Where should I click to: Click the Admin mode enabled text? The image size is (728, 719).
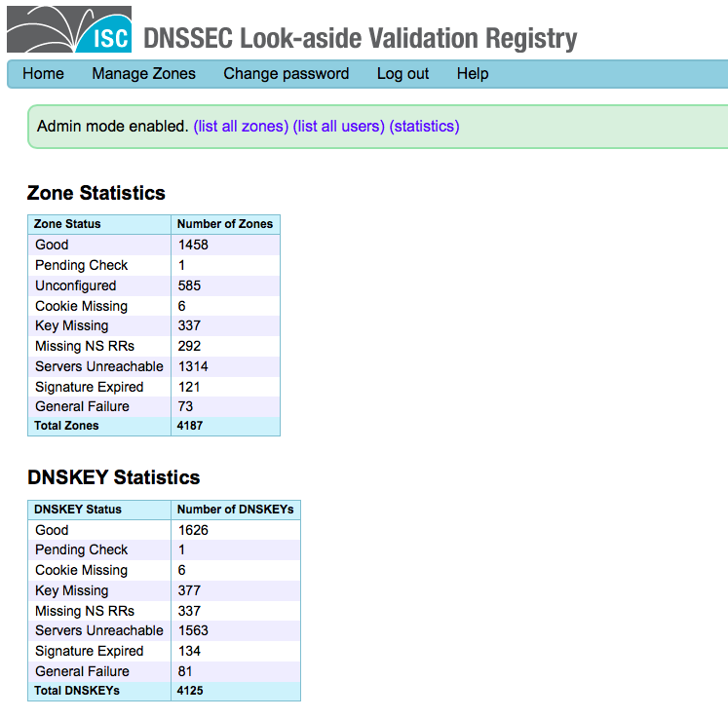(x=113, y=127)
